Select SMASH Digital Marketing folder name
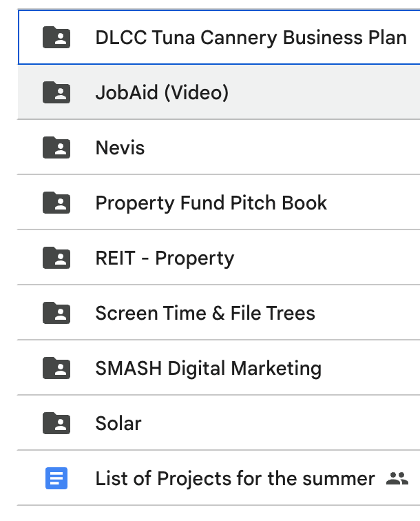The image size is (420, 521). (x=209, y=369)
